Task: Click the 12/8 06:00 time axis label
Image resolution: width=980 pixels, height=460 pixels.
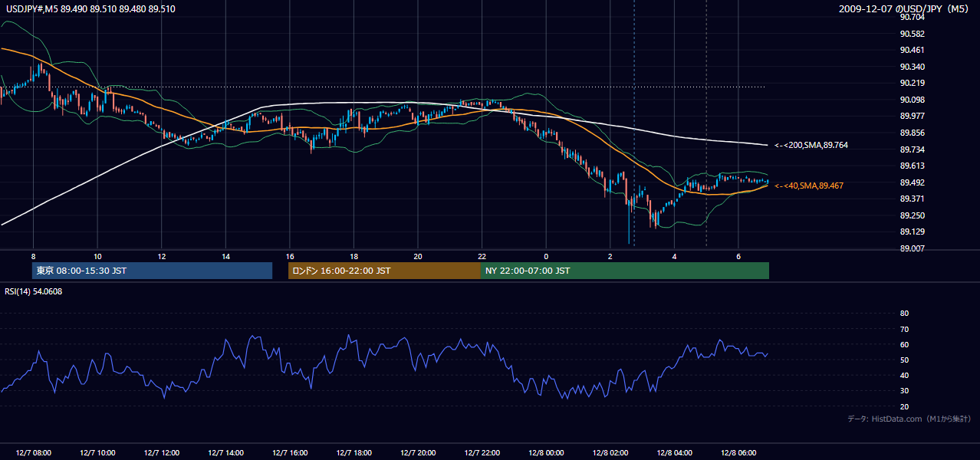Action: pyautogui.click(x=738, y=452)
